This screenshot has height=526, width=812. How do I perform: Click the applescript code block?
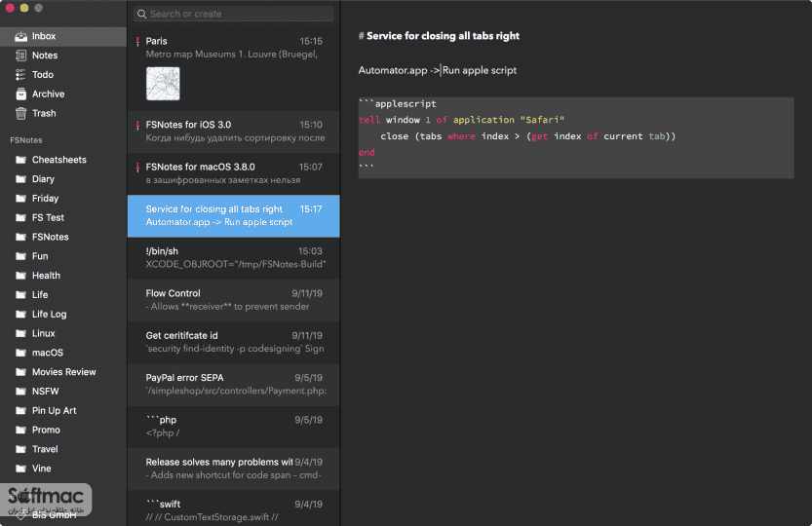click(576, 137)
